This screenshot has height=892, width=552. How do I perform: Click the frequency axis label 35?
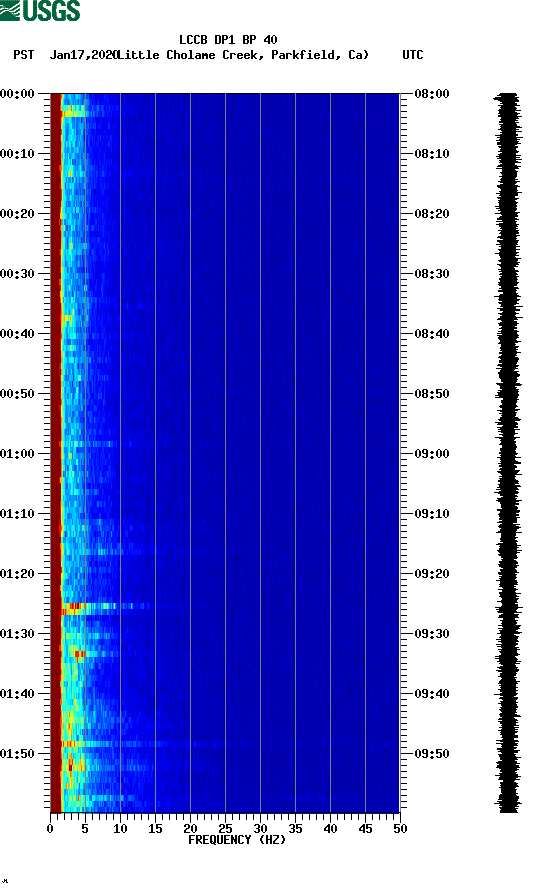pyautogui.click(x=295, y=829)
